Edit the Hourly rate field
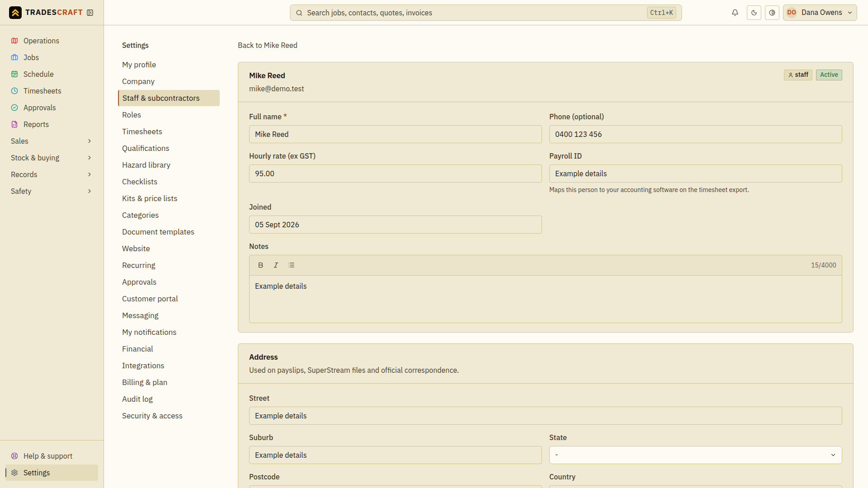The image size is (868, 488). pyautogui.click(x=395, y=174)
